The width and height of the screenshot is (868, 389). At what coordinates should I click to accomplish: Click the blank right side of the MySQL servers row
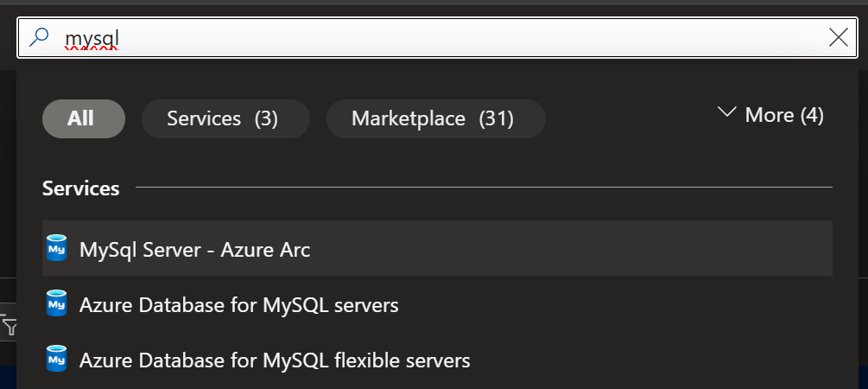[x=616, y=303]
